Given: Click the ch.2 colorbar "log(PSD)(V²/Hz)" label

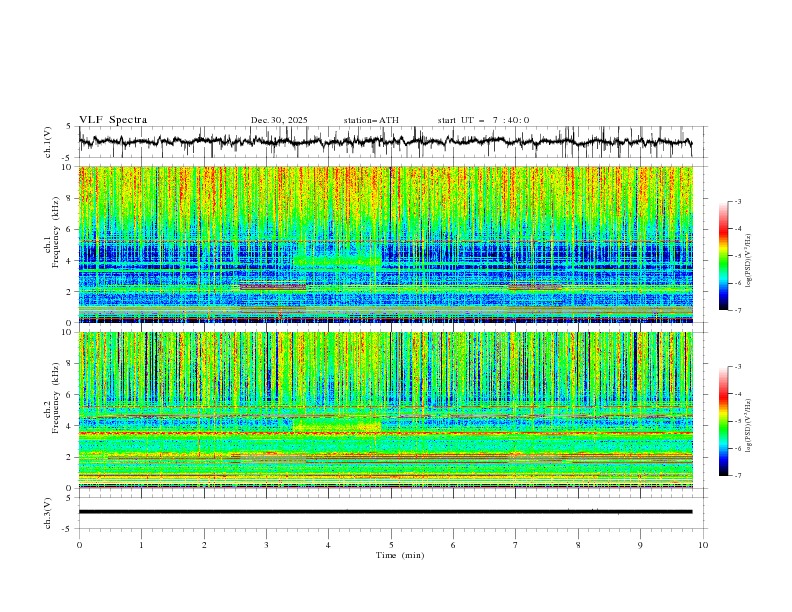Looking at the screenshot, I should coord(749,426).
